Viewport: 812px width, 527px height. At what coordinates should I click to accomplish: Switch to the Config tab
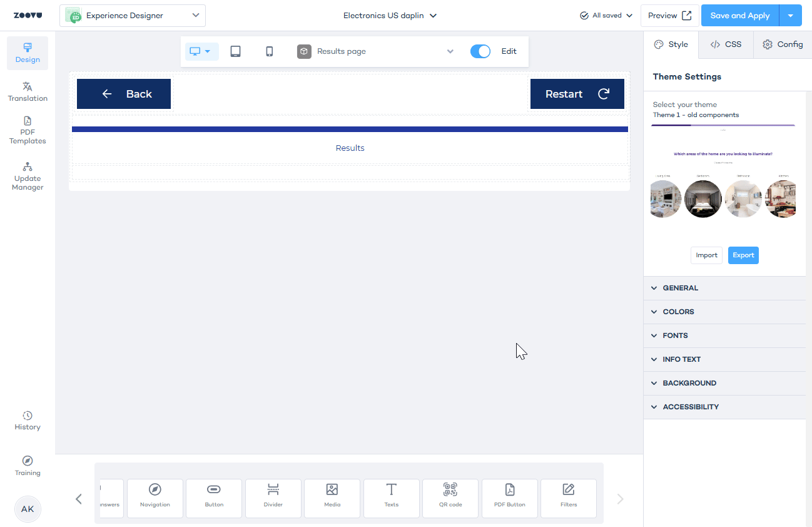783,44
